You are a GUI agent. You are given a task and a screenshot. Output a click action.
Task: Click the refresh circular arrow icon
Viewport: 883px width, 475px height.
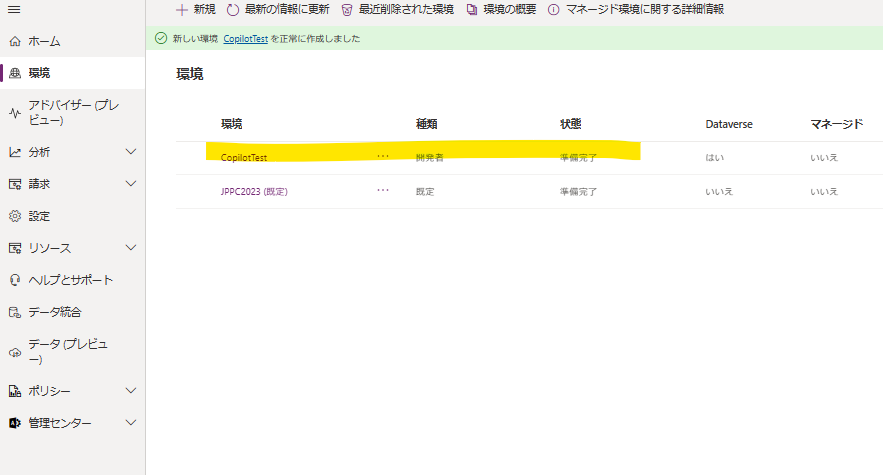[233, 10]
